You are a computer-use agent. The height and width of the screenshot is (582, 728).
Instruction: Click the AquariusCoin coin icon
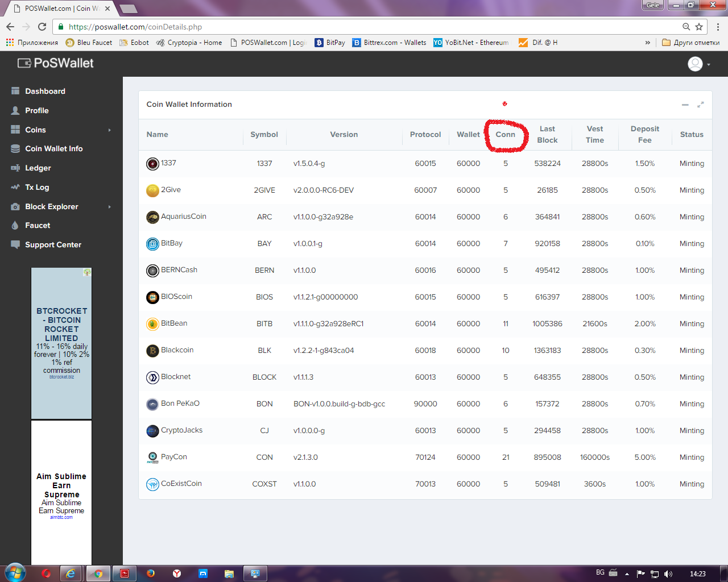point(152,217)
